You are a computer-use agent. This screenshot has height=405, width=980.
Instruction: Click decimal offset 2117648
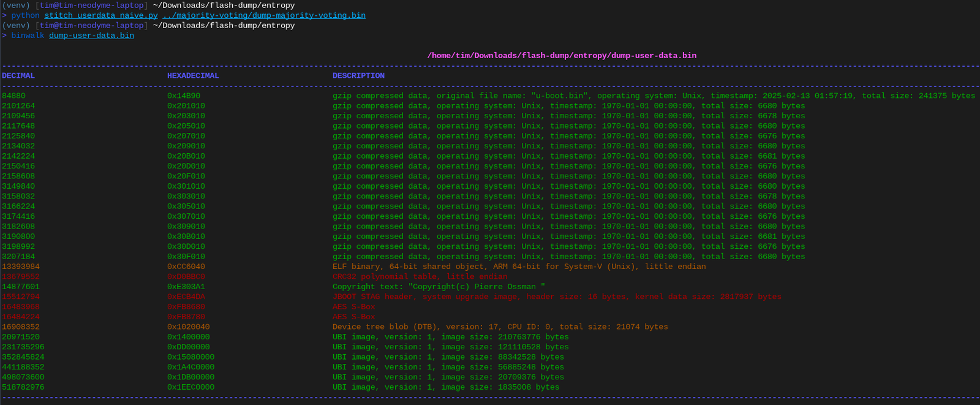pyautogui.click(x=18, y=126)
